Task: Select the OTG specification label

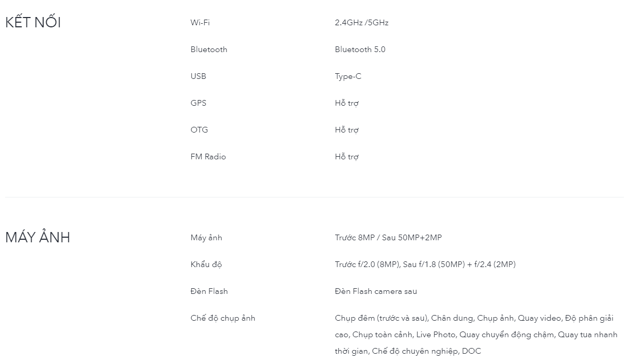Action: [199, 130]
